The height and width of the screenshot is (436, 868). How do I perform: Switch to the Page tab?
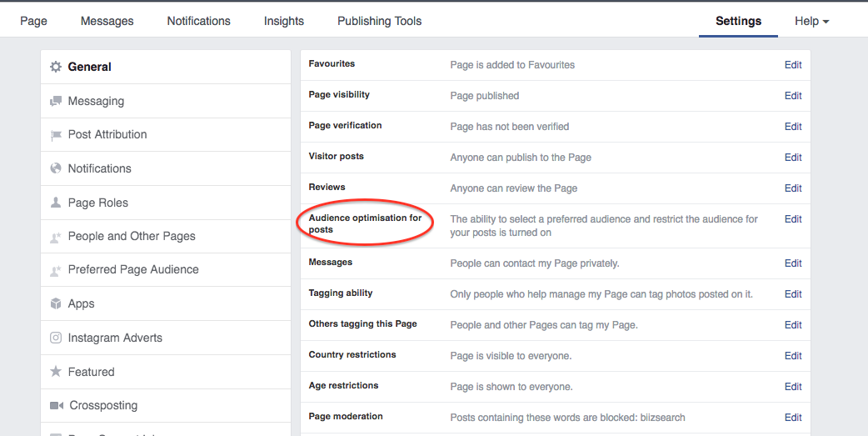pos(34,21)
